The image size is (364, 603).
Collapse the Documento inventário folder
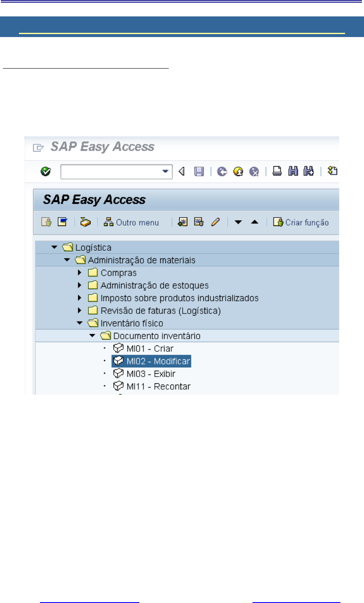tap(92, 336)
